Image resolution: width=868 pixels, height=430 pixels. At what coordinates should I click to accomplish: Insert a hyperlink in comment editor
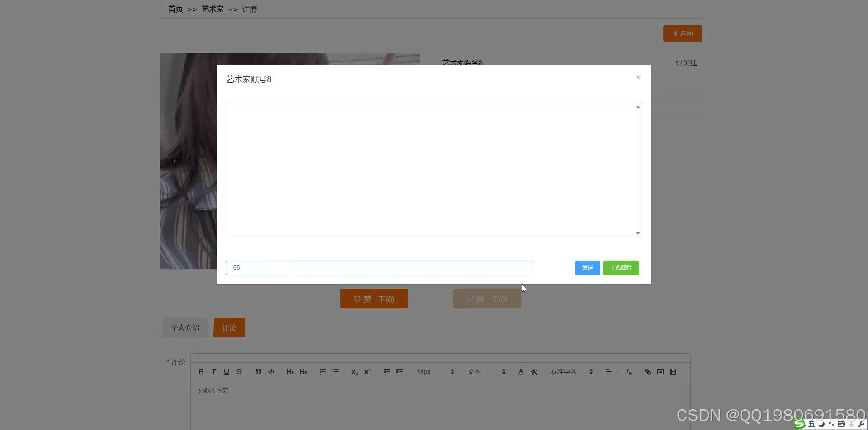648,372
